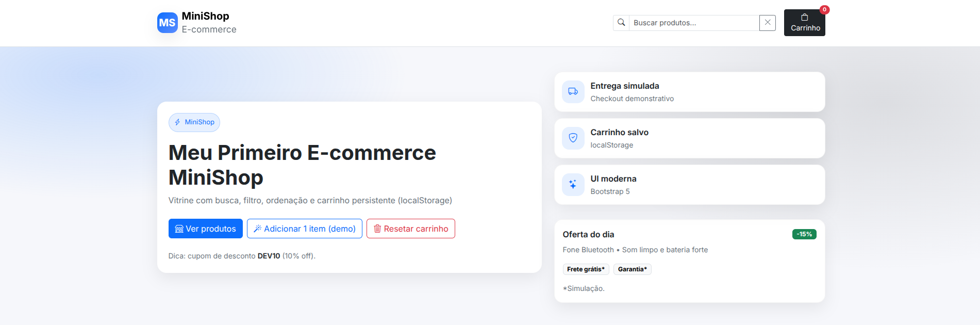Image resolution: width=980 pixels, height=325 pixels.
Task: Click the Fone Bluetooth offer description
Action: (x=635, y=250)
